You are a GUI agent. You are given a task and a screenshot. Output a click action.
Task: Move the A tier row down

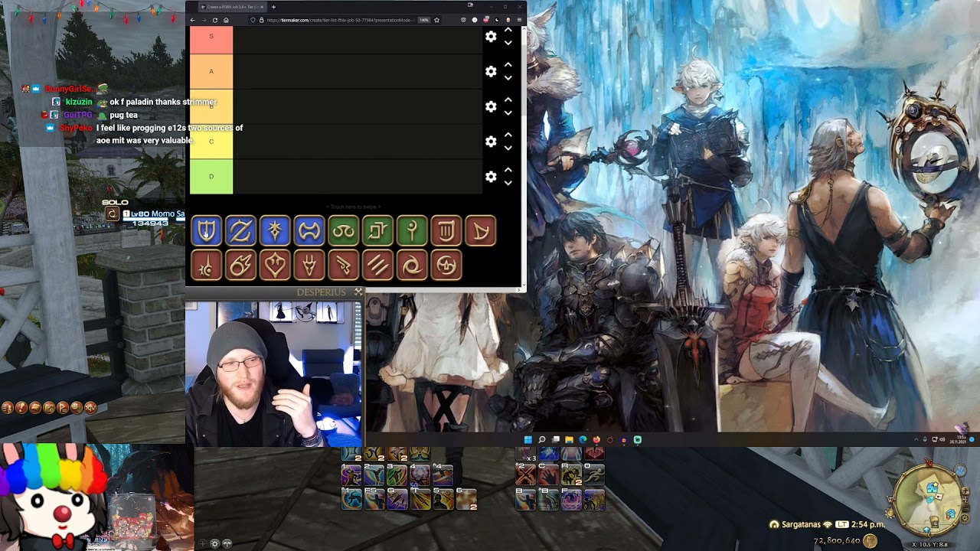click(x=508, y=78)
